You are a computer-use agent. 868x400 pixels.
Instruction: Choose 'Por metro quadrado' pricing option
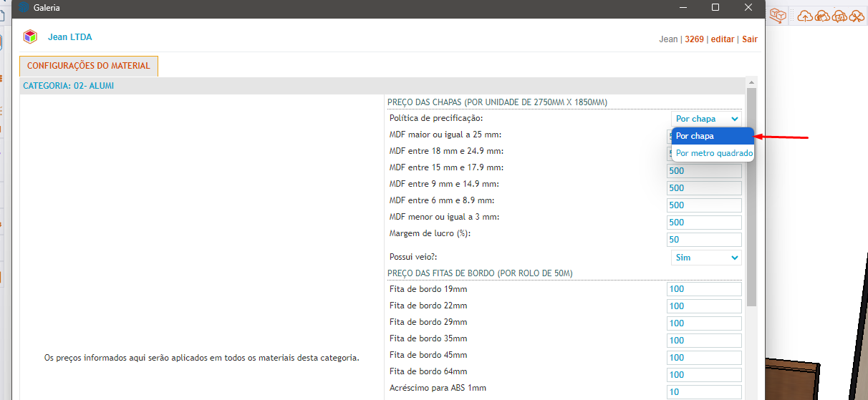click(713, 153)
